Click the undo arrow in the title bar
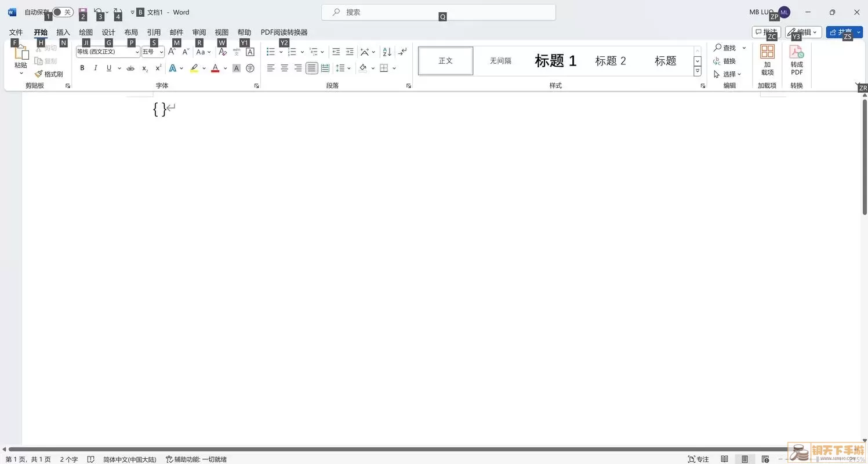This screenshot has width=868, height=464. coord(98,12)
